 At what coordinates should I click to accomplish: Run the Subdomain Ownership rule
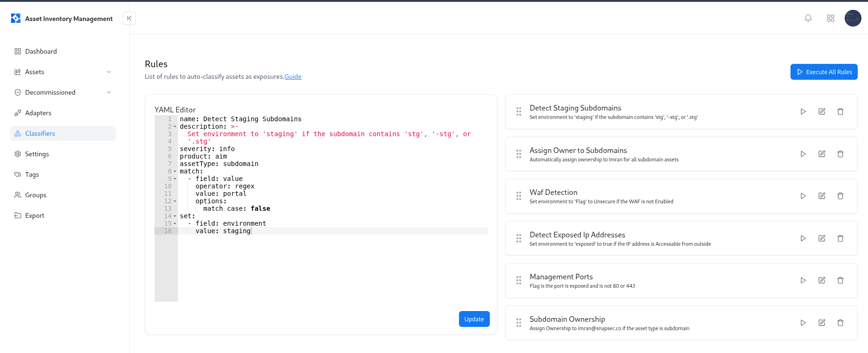click(x=803, y=323)
